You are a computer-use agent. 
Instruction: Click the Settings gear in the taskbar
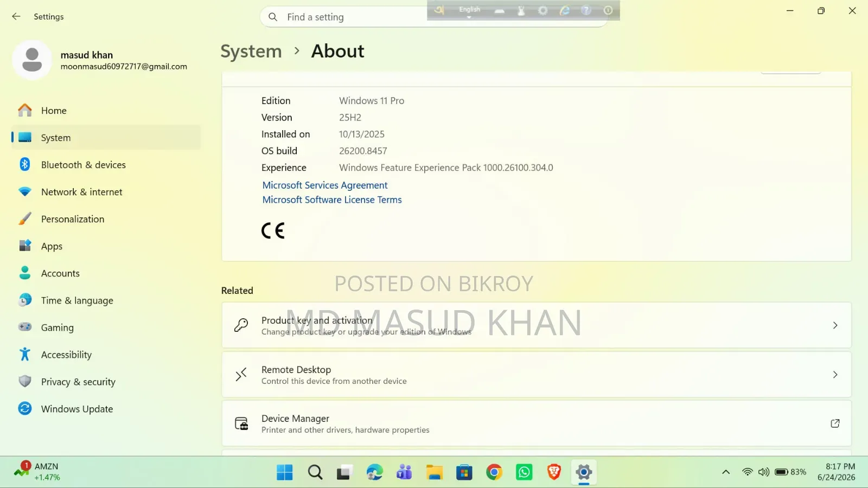(x=584, y=473)
